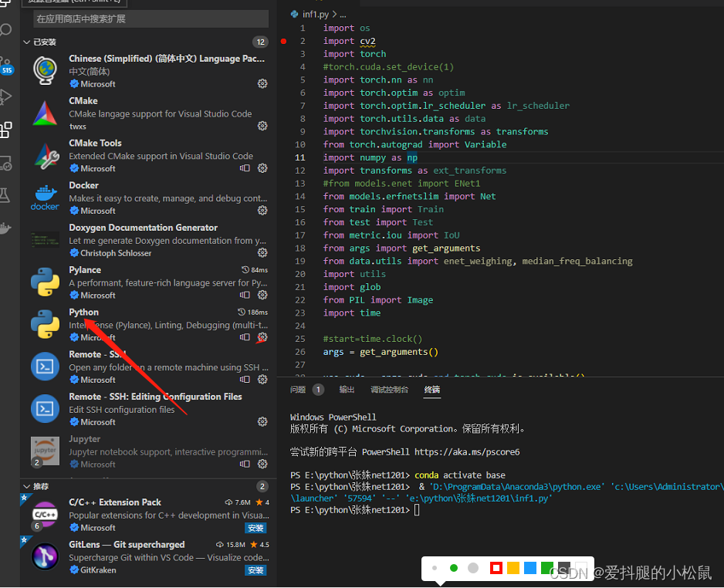
Task: Open gear menu for Remote - SSH
Action: pyautogui.click(x=262, y=380)
